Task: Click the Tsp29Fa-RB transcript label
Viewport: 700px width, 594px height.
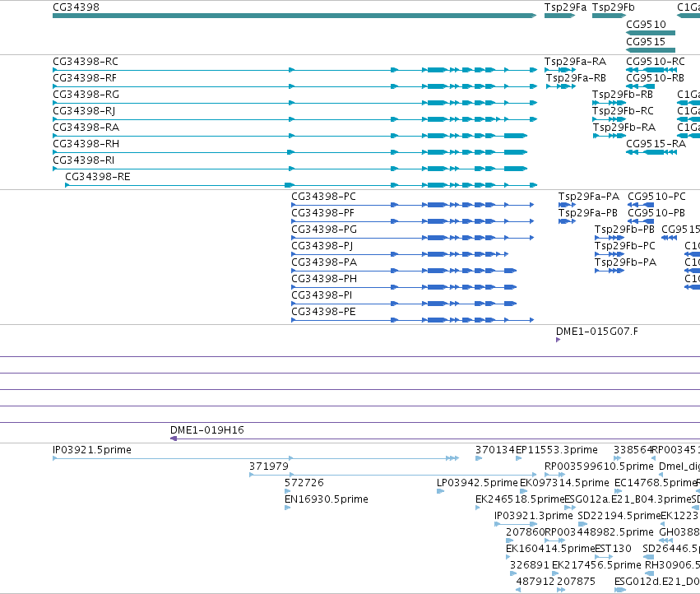Action: point(576,77)
